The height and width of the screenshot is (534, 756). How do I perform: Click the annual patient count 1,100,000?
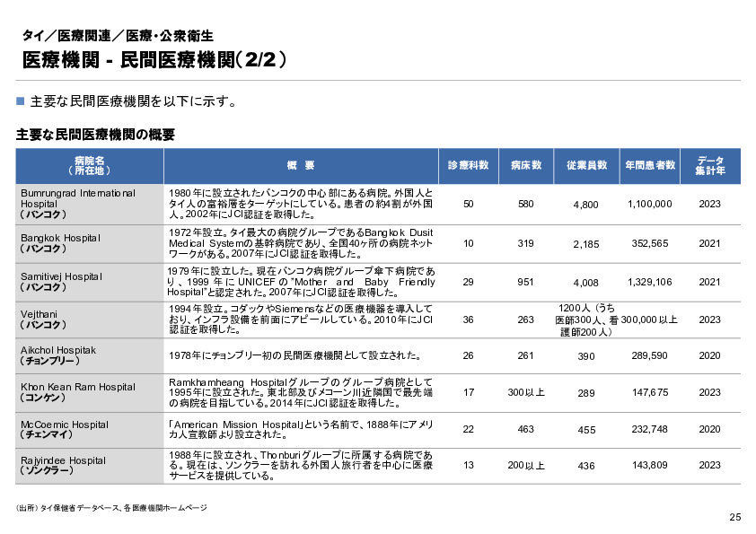[648, 204]
